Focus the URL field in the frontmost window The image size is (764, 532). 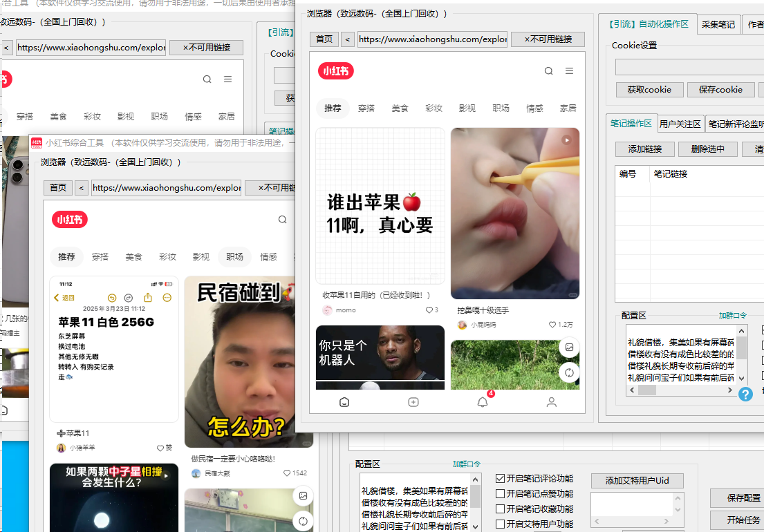tap(433, 39)
